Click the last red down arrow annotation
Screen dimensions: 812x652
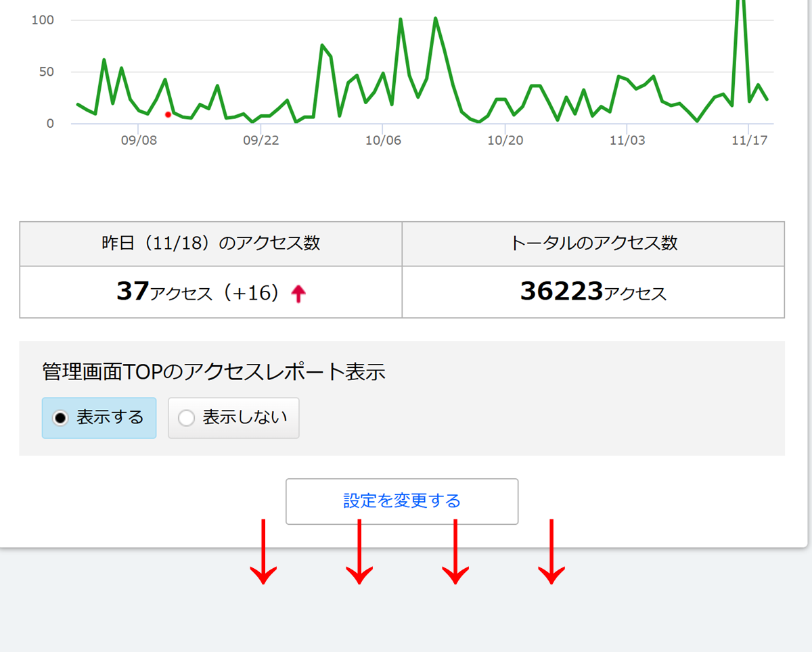coord(551,551)
